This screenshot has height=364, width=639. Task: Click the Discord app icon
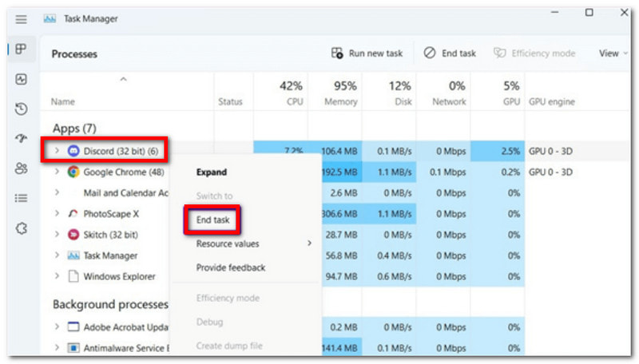[x=73, y=151]
